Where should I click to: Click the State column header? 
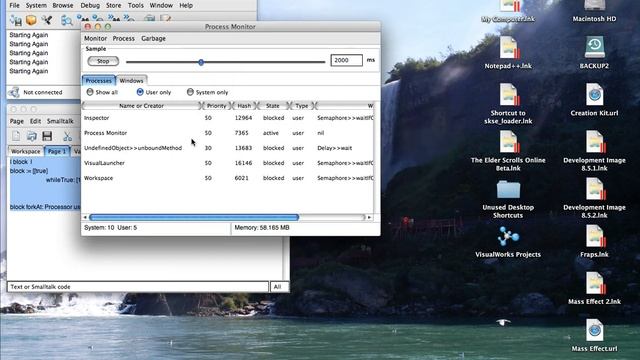273,106
